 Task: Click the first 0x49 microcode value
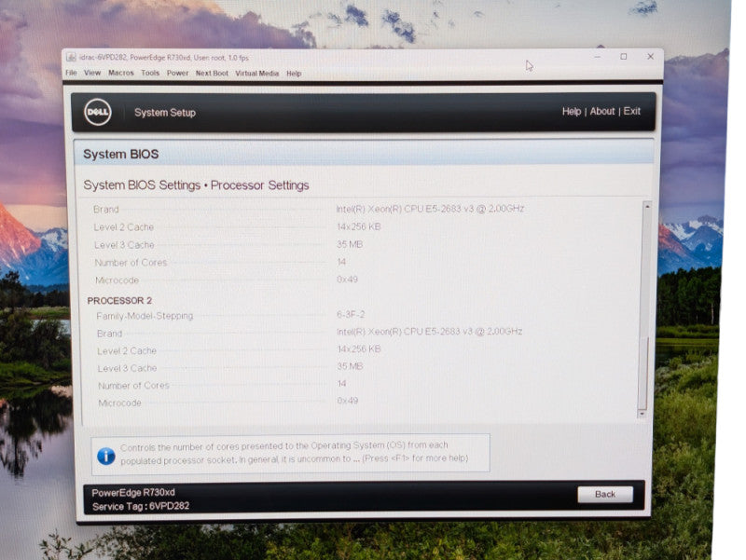click(347, 280)
